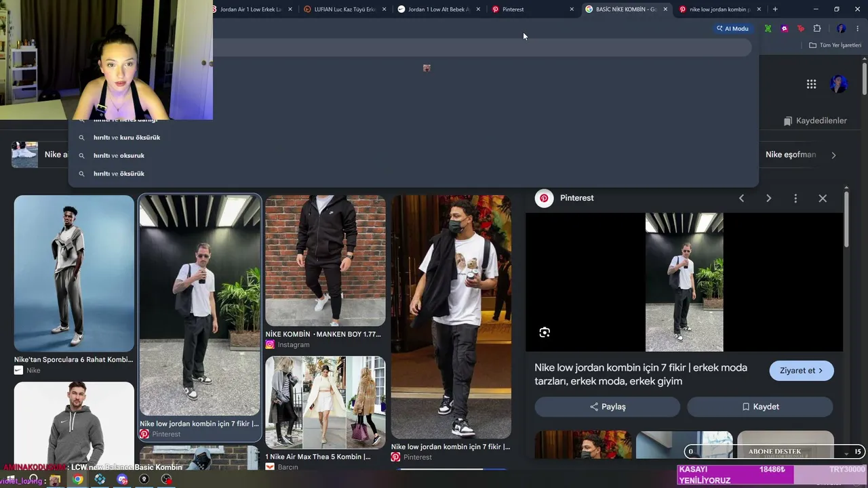
Task: Open more options in the image preview panel
Action: click(x=795, y=198)
